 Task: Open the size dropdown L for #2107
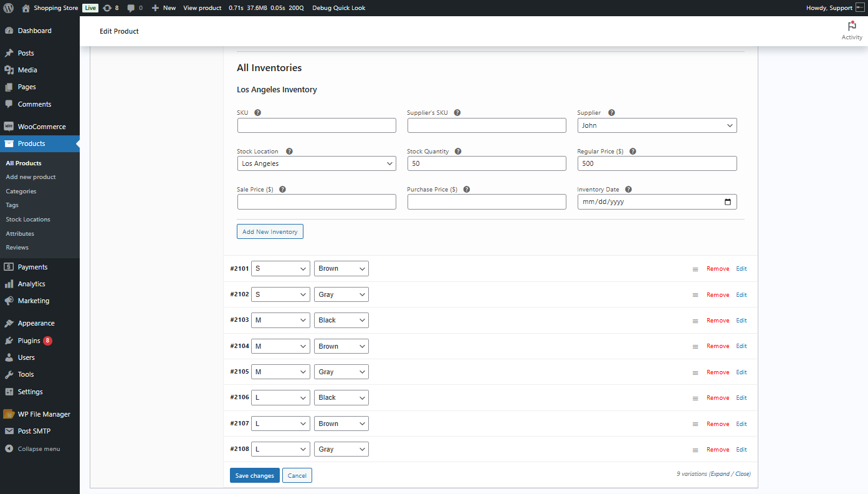280,424
